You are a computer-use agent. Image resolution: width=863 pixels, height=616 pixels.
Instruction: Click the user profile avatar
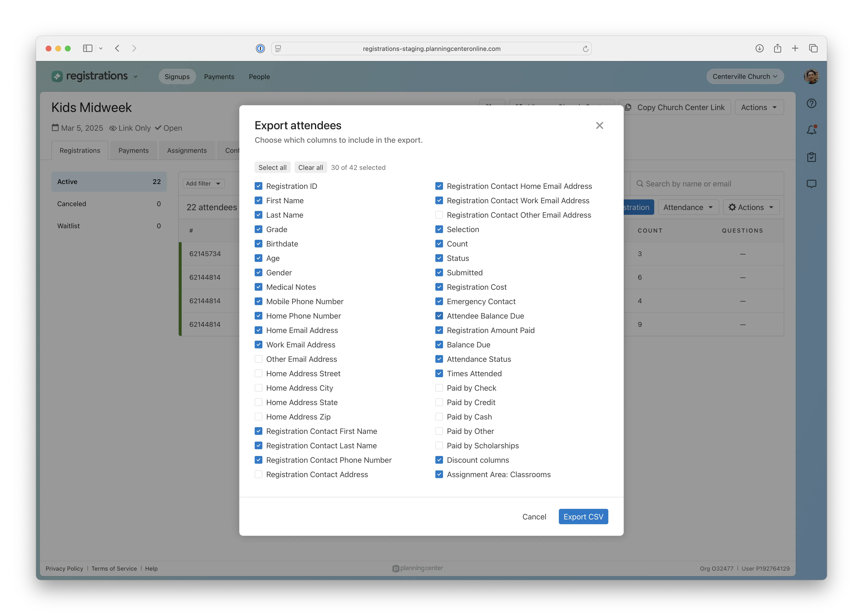(x=811, y=77)
